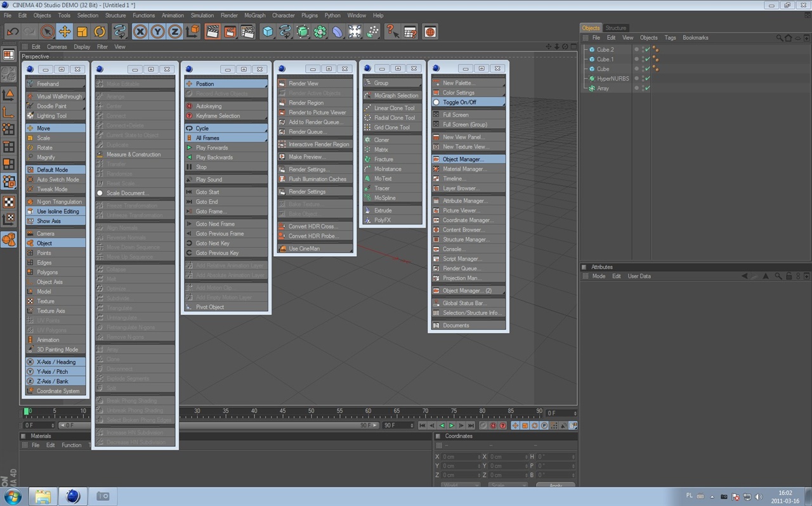Click Doodle Paint in the tools palette
Screen dimensions: 812x506
click(x=56, y=107)
